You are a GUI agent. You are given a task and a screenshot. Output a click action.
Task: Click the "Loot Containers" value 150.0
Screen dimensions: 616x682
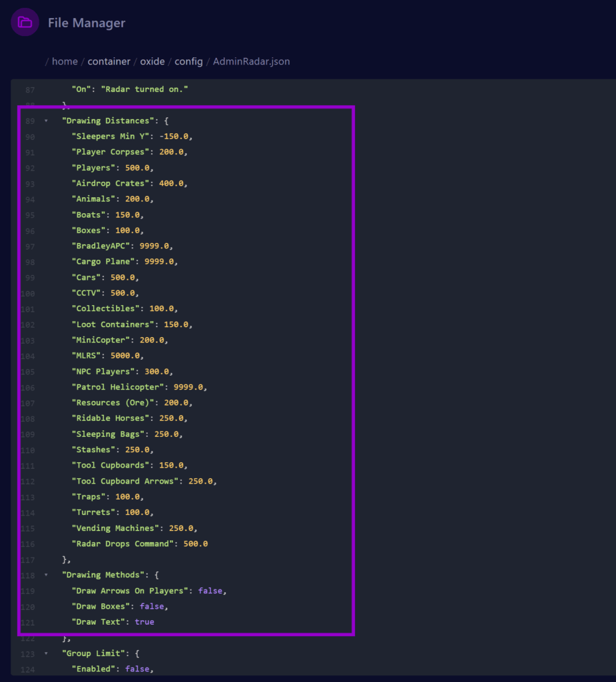(176, 324)
